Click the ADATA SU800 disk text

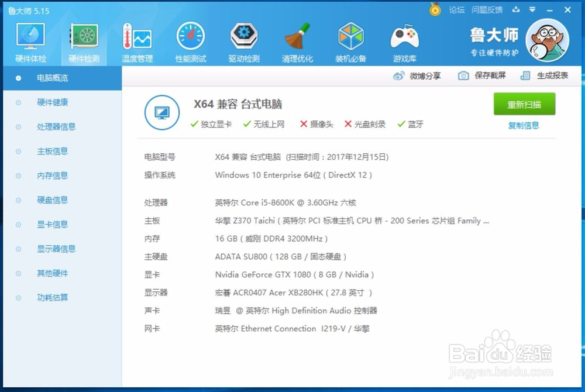[x=281, y=257]
